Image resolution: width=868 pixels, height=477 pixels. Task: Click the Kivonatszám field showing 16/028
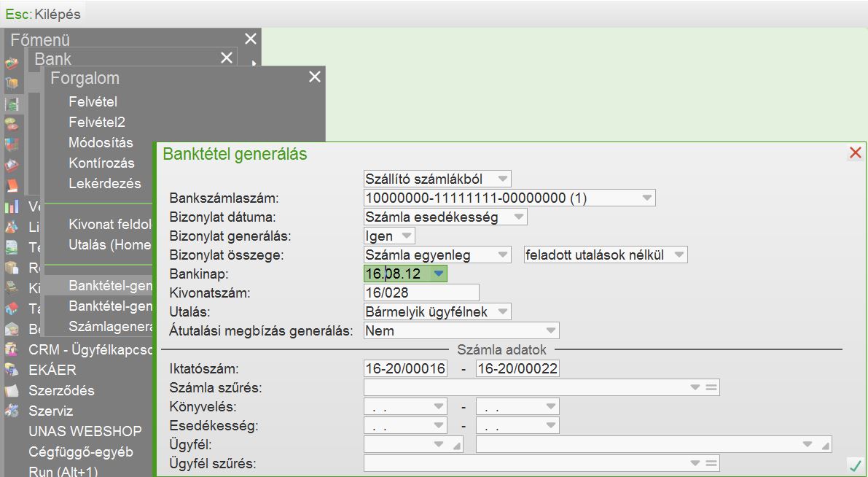click(421, 292)
